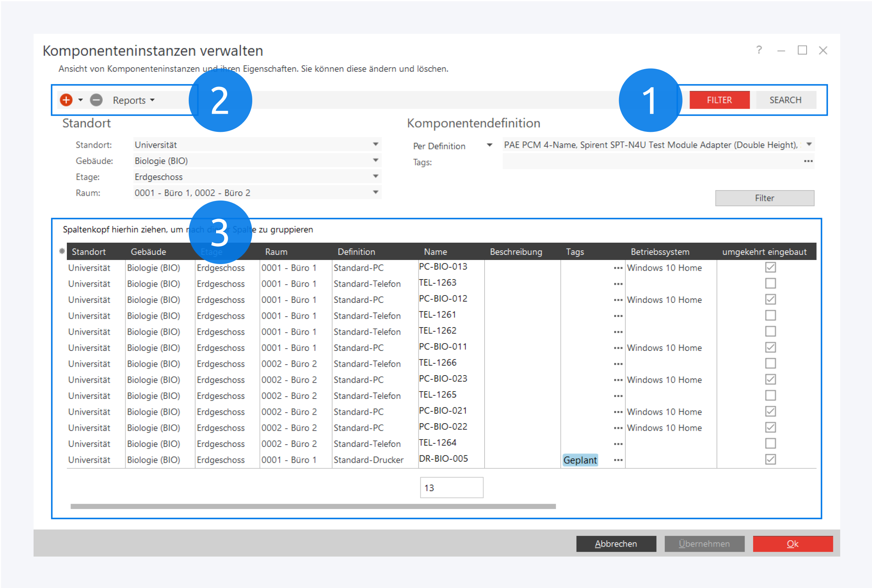Image resolution: width=872 pixels, height=588 pixels.
Task: Click the grey minus remove icon
Action: point(96,100)
